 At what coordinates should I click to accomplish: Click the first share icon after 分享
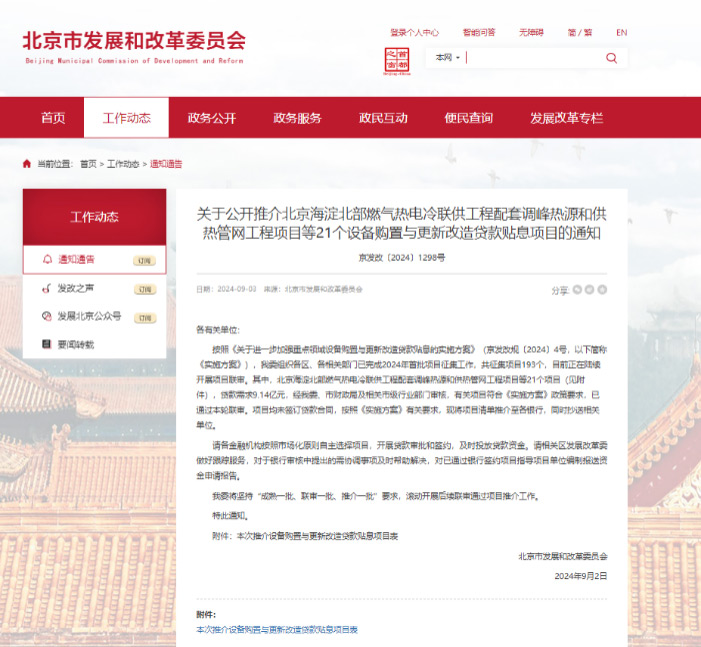tap(577, 289)
